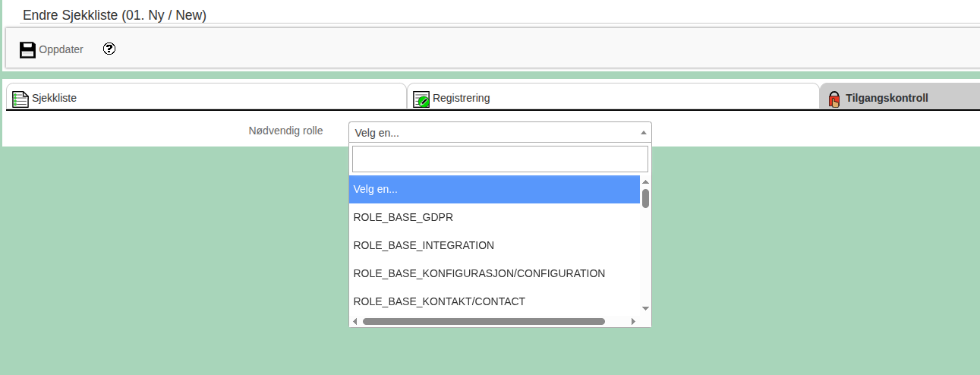Click the role search input field
The image size is (980, 375).
(x=499, y=159)
